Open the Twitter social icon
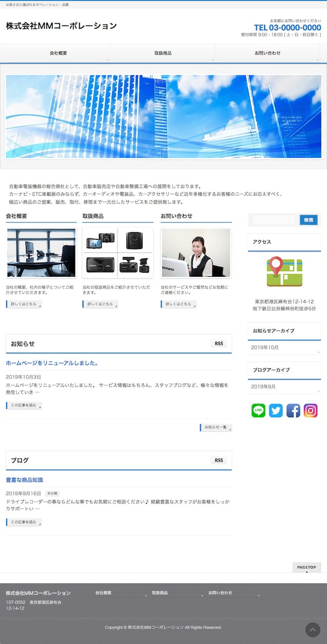The width and height of the screenshot is (327, 644). point(276,410)
